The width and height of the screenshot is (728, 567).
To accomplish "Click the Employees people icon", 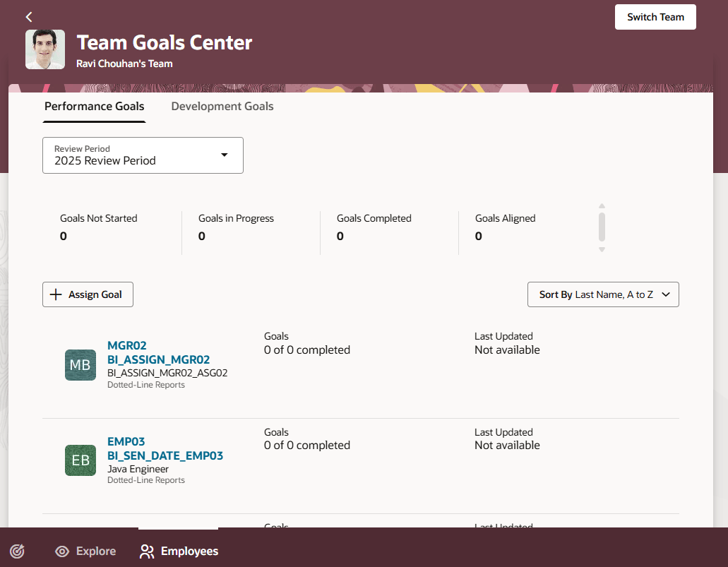I will pos(147,551).
